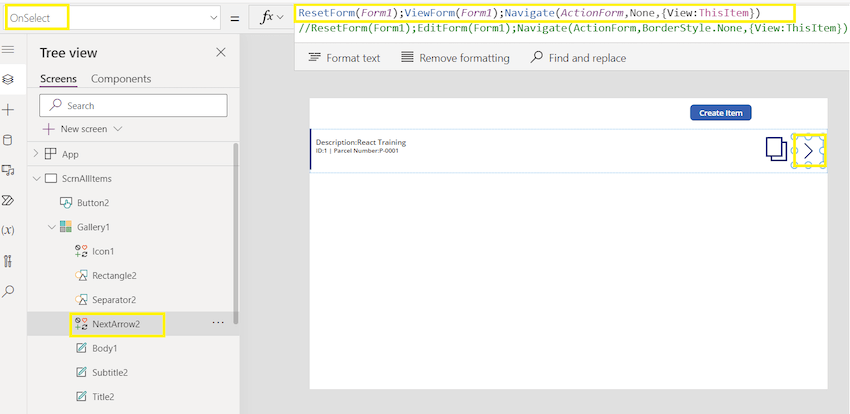The image size is (850, 414).
Task: Click the Find and replace button
Action: (x=578, y=57)
